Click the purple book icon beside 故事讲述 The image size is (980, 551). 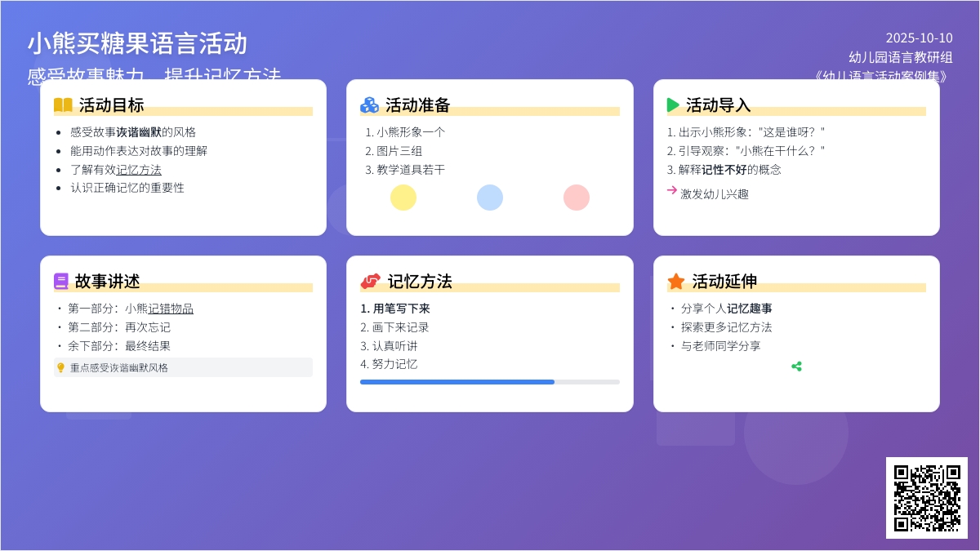pyautogui.click(x=61, y=282)
